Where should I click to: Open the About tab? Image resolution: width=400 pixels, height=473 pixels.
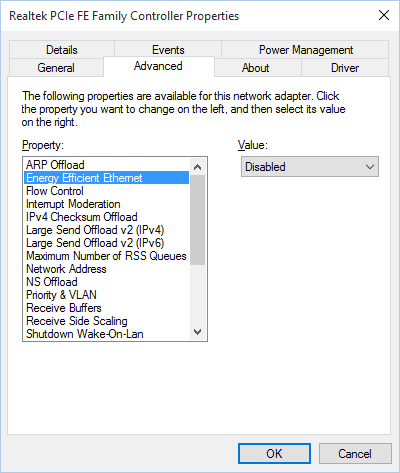[x=255, y=68]
